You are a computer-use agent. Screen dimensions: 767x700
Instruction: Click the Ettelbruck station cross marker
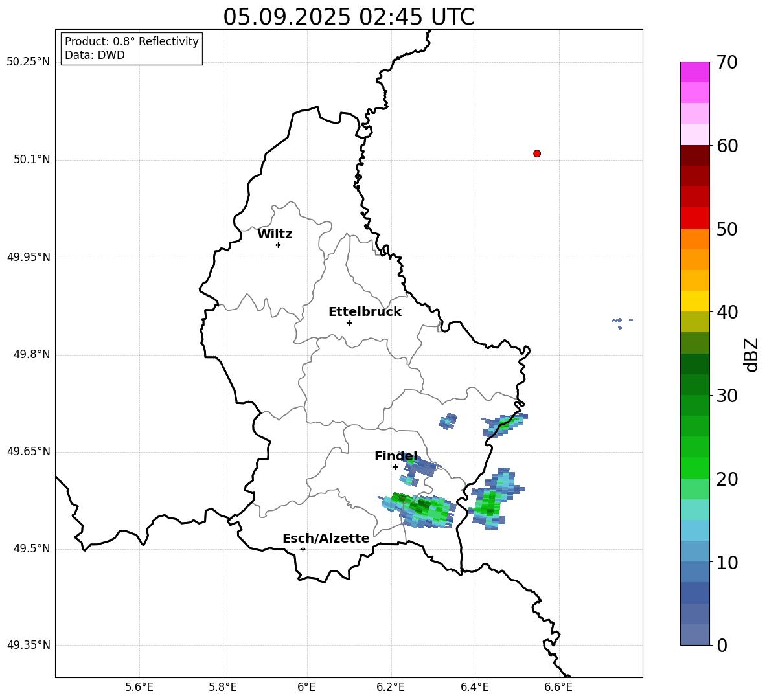click(349, 322)
